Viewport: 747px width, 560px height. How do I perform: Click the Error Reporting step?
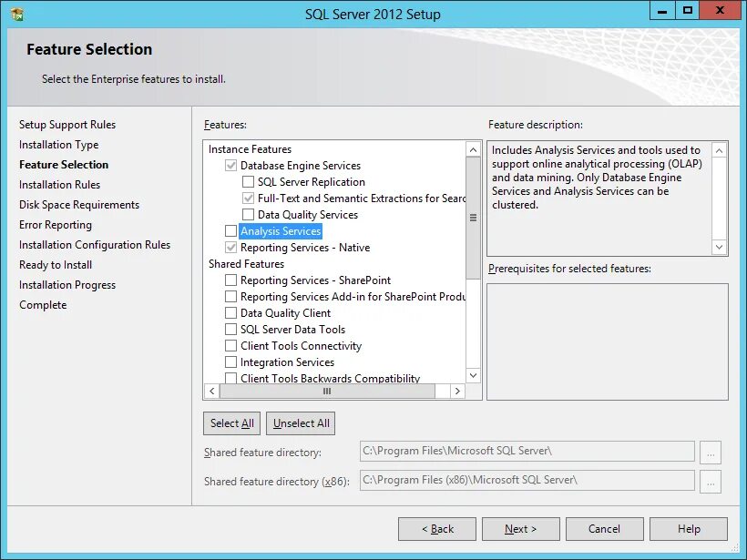56,225
